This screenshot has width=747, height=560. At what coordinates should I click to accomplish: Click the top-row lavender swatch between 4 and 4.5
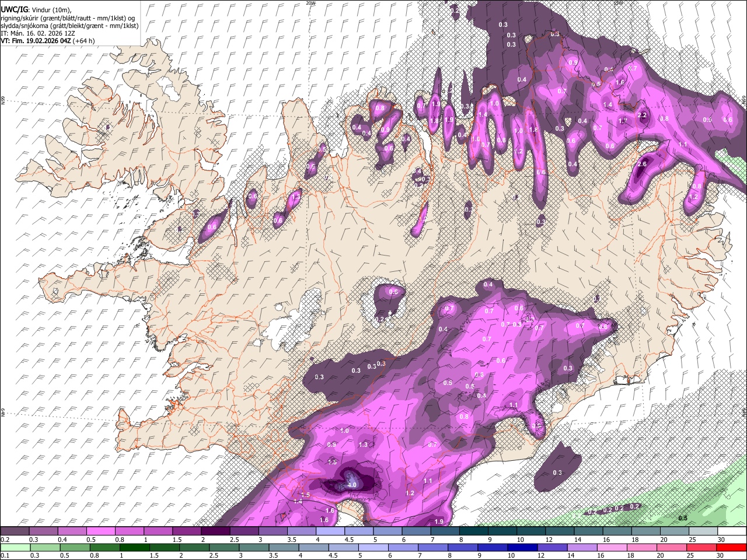click(331, 531)
